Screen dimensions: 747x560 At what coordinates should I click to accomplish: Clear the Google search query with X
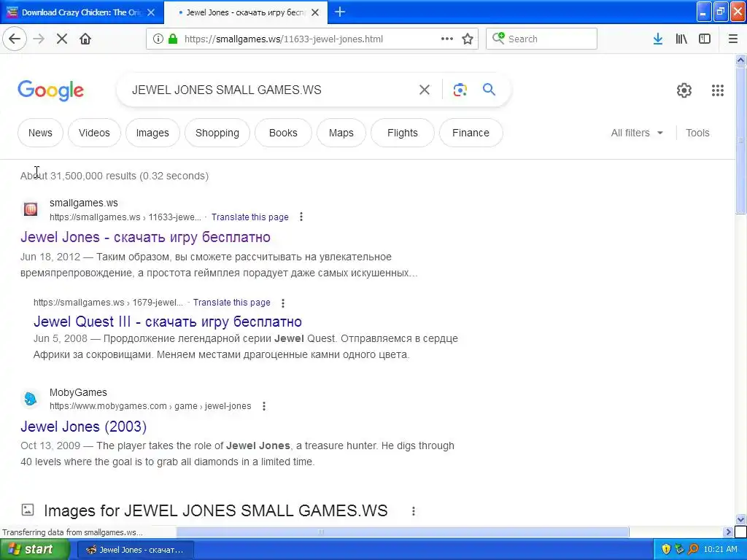[425, 90]
